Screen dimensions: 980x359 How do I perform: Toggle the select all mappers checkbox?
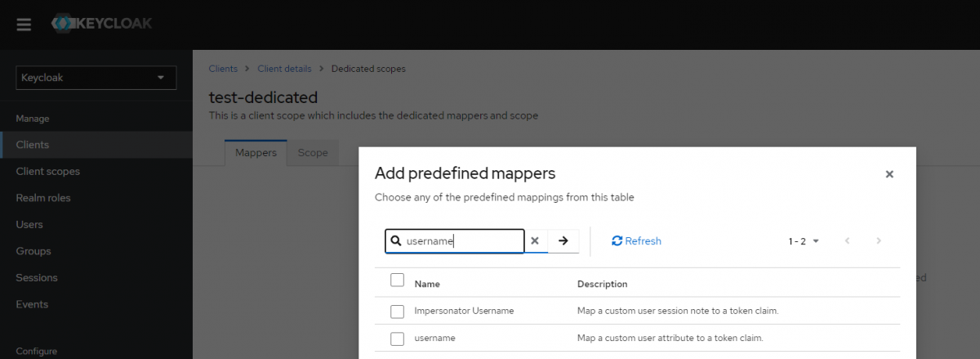point(398,280)
